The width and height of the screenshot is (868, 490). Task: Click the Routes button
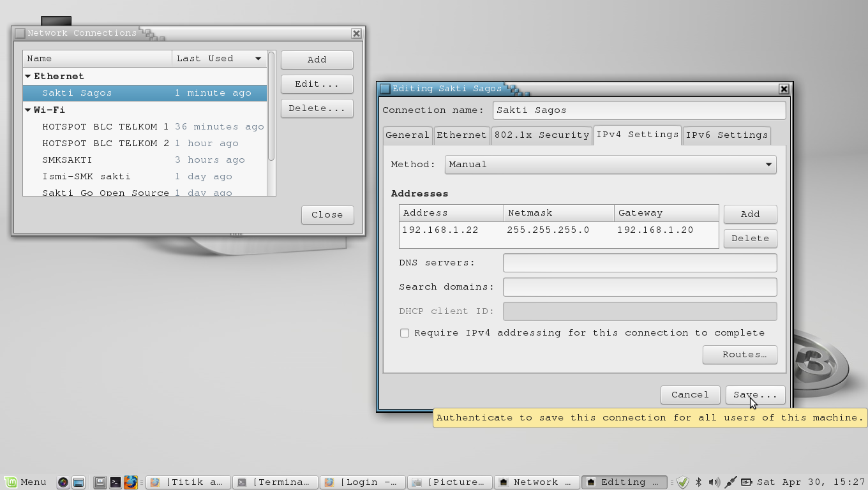740,355
